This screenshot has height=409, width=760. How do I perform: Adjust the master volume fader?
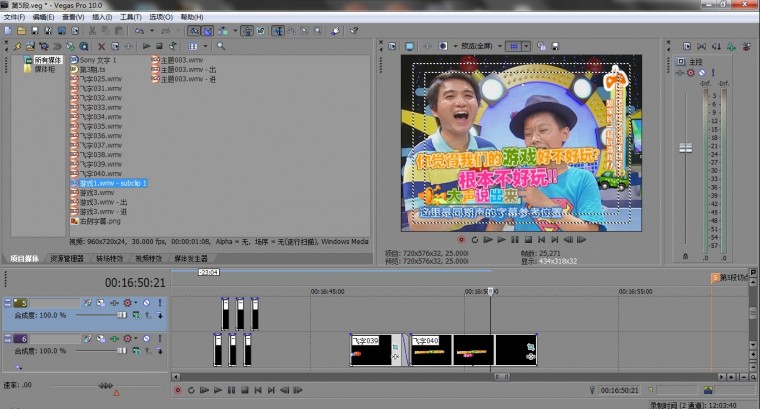pos(685,148)
